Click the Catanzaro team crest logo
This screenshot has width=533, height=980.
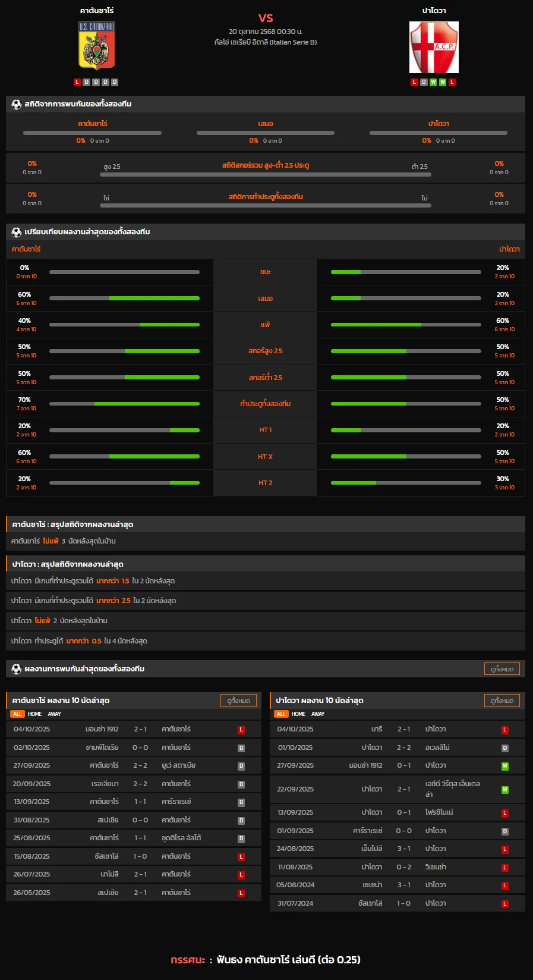[97, 46]
